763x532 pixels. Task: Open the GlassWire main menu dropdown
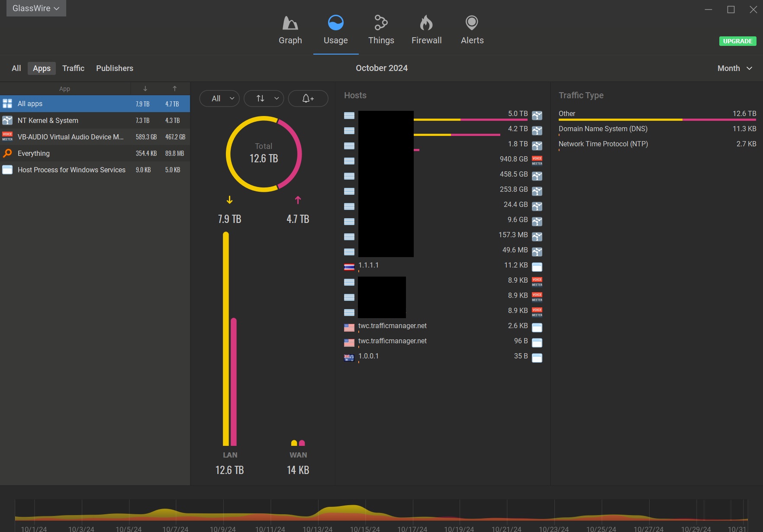pos(36,8)
